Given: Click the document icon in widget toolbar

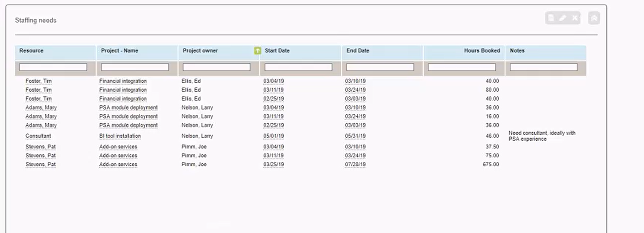Looking at the screenshot, I should coord(551,18).
